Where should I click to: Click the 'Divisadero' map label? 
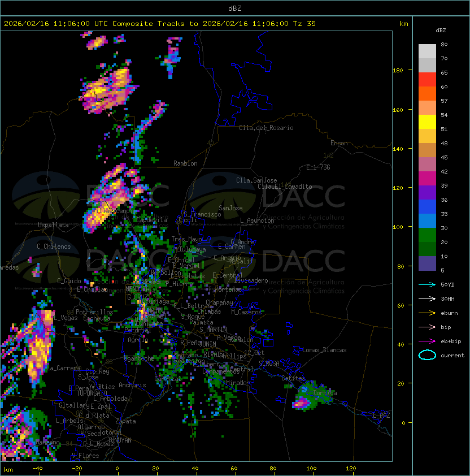point(251,280)
